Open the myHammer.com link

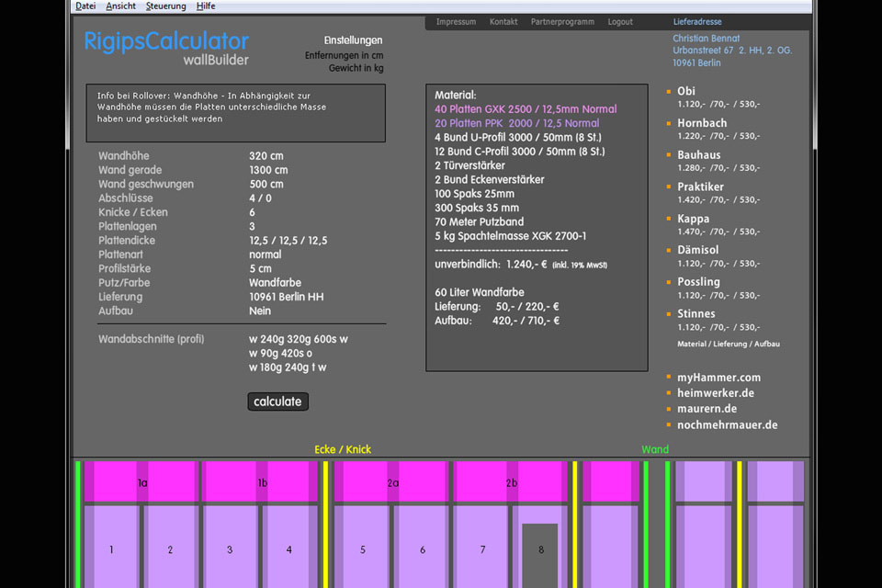click(x=718, y=378)
